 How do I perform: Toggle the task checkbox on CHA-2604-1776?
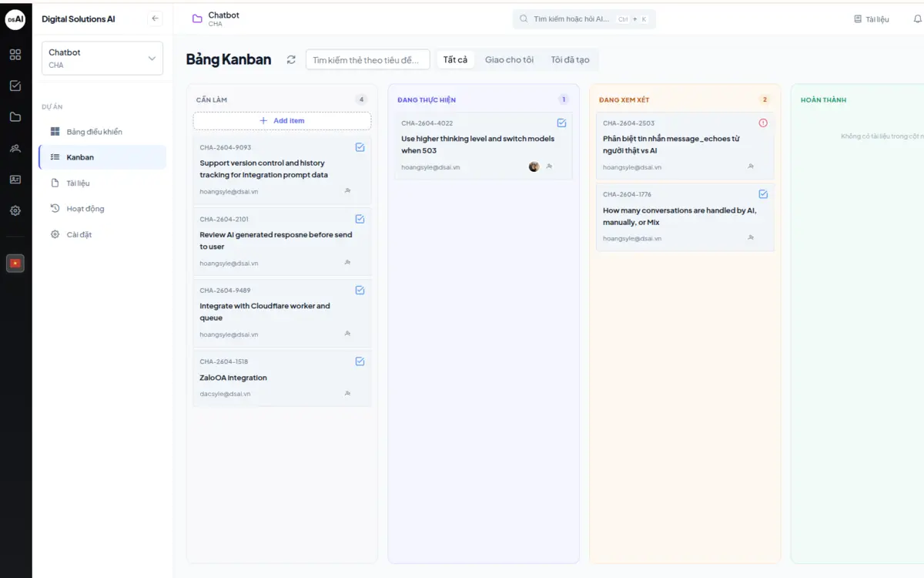coord(763,194)
